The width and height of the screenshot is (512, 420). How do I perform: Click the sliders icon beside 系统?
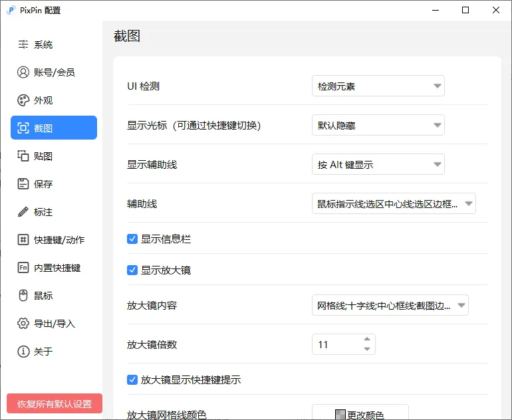tap(23, 45)
